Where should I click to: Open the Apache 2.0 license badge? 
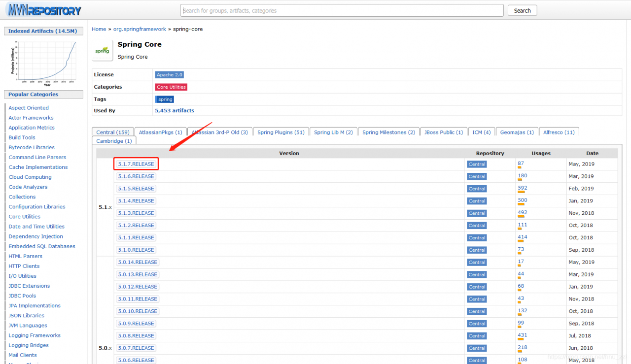170,75
